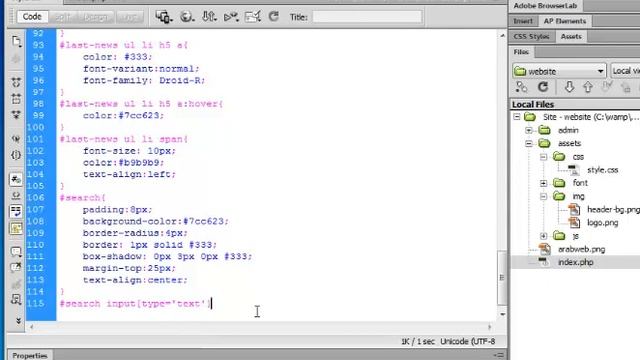
Task: Click the Apply Comment icon
Action: 16,252
